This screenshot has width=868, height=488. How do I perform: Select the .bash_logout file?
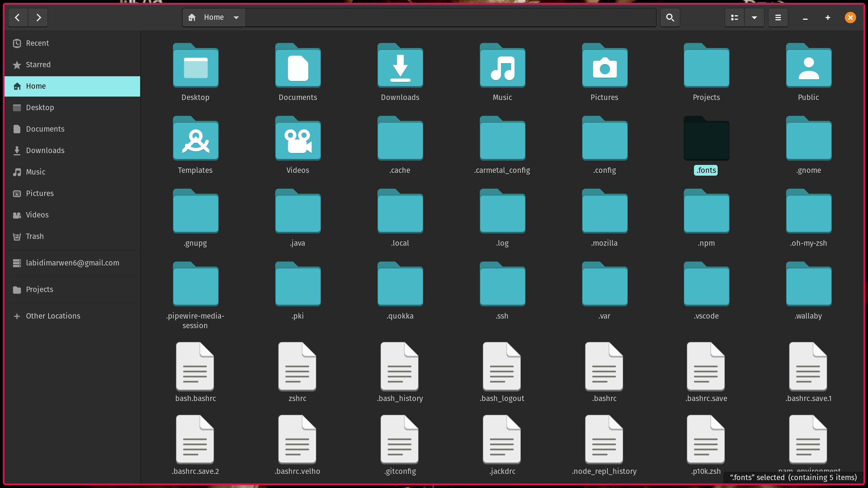[502, 366]
